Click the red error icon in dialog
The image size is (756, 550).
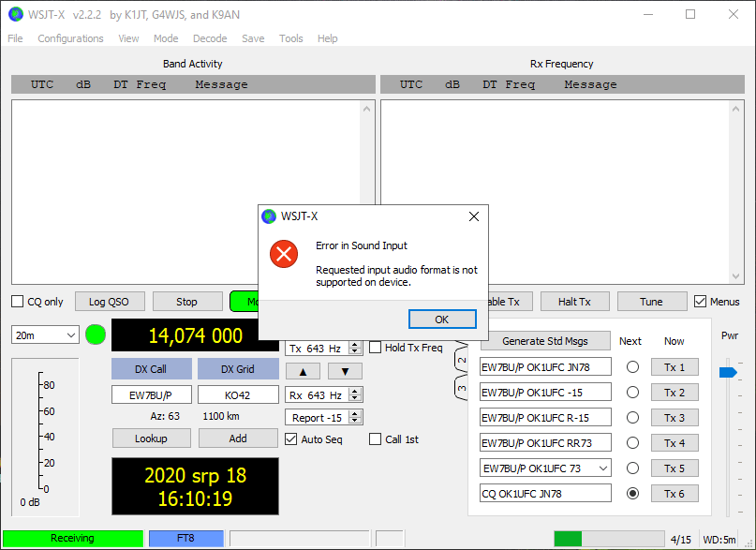(284, 254)
